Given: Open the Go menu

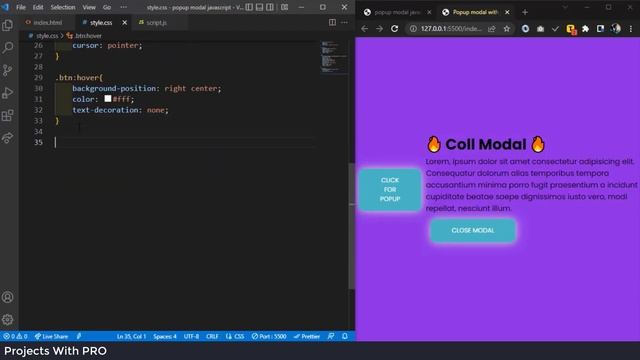Looking at the screenshot, I should (107, 7).
